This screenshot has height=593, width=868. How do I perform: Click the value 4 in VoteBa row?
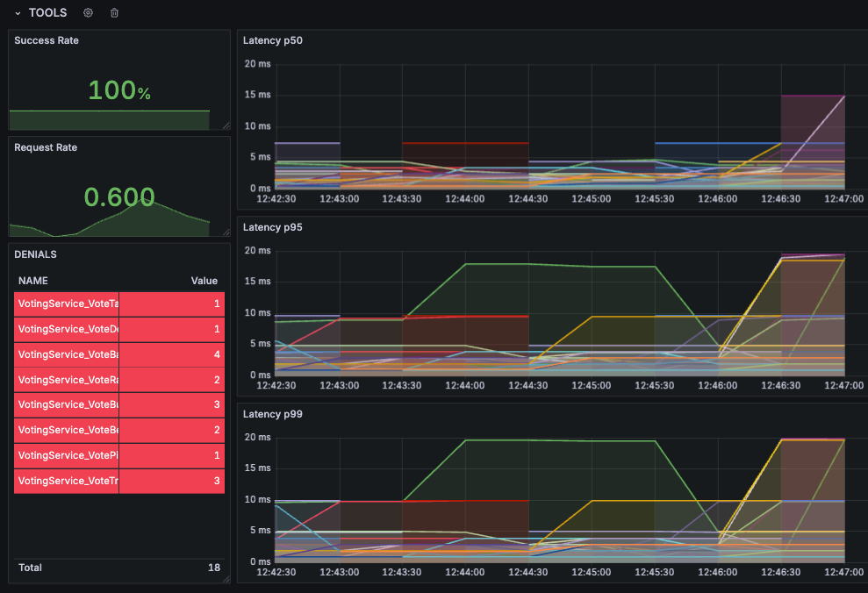[x=217, y=354]
